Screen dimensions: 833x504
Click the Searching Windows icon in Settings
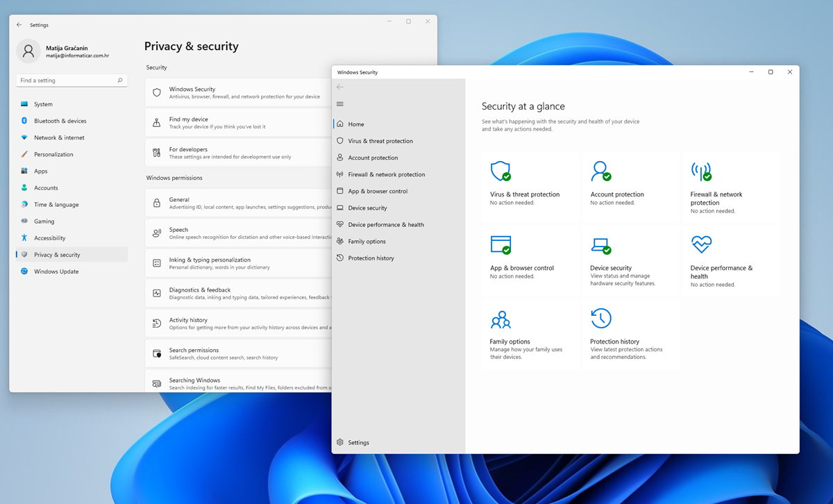(x=157, y=383)
